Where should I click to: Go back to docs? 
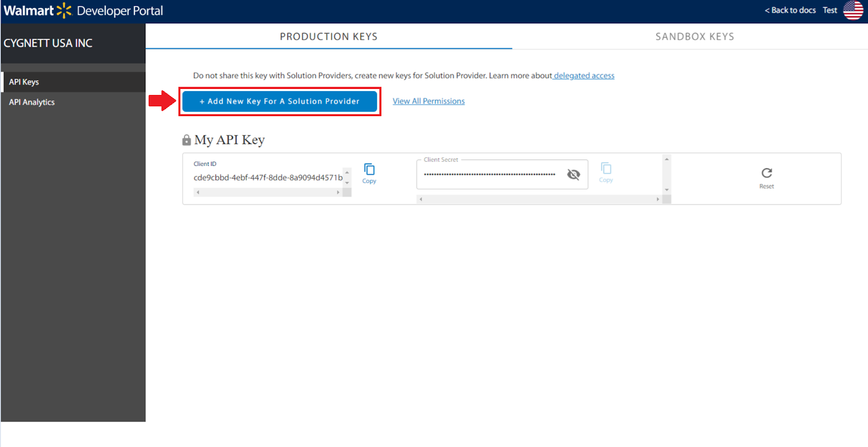[x=790, y=10]
